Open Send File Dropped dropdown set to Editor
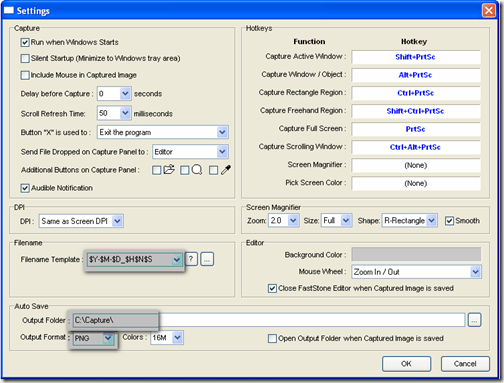The width and height of the screenshot is (504, 383). point(222,152)
